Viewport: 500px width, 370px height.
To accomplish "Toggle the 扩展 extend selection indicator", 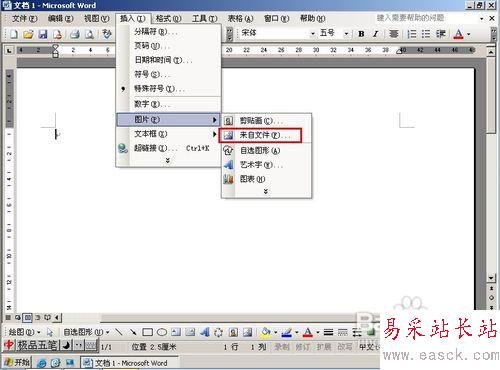I will [324, 347].
